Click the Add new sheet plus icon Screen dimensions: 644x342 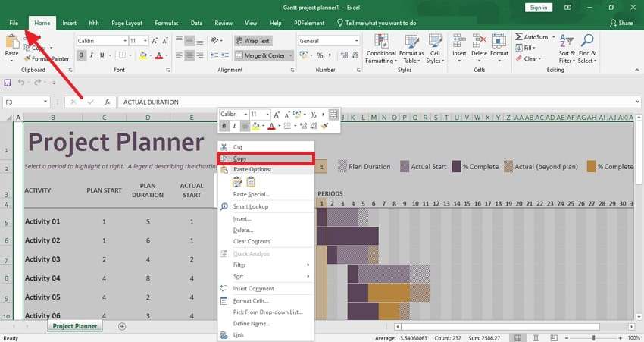click(122, 326)
